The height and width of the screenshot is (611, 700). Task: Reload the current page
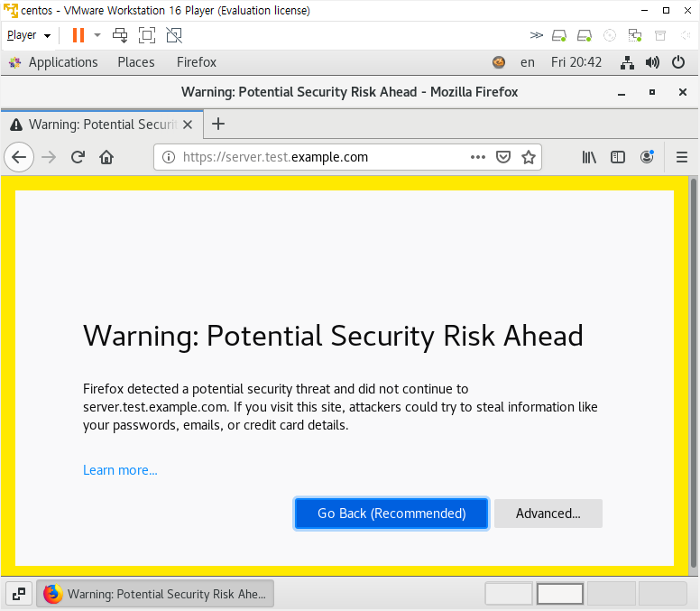78,157
